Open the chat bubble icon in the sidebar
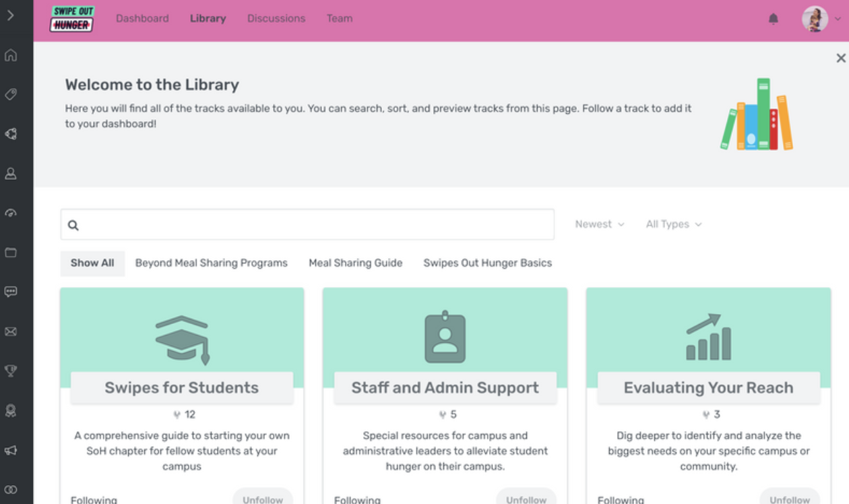849x504 pixels. [11, 292]
